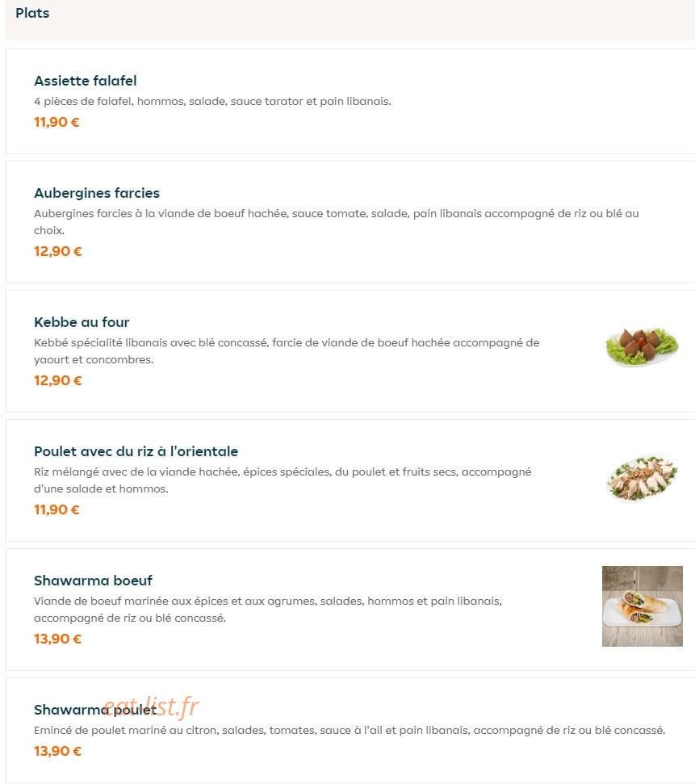Open the Kebbe au four dish photo

pyautogui.click(x=642, y=347)
